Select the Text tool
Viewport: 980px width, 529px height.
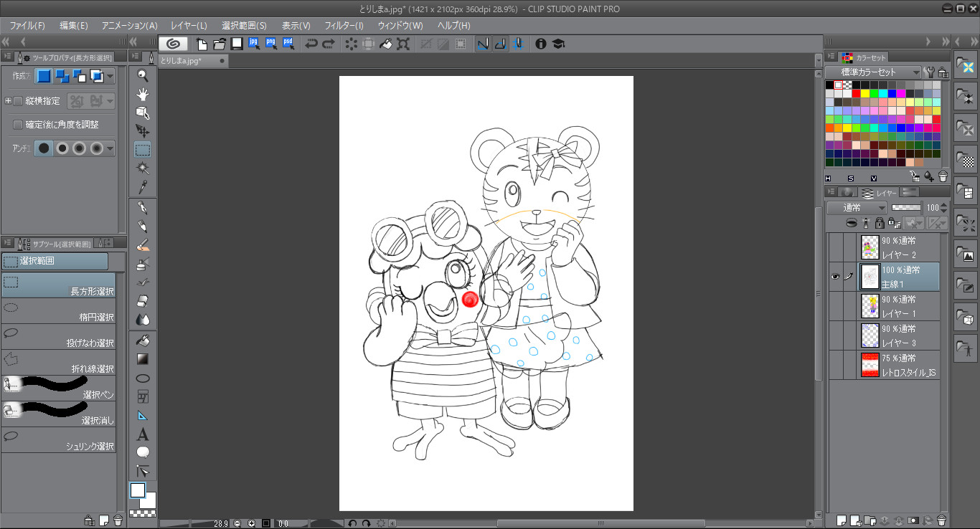point(143,434)
